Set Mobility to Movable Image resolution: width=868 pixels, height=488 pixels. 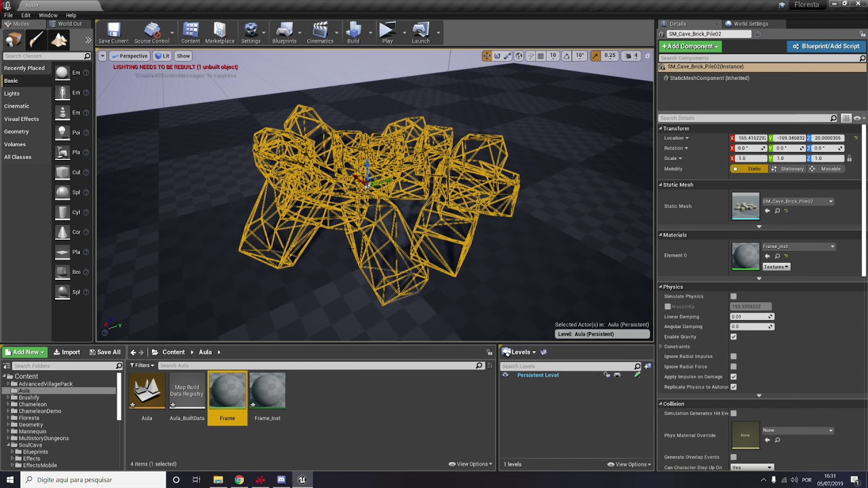(826, 169)
